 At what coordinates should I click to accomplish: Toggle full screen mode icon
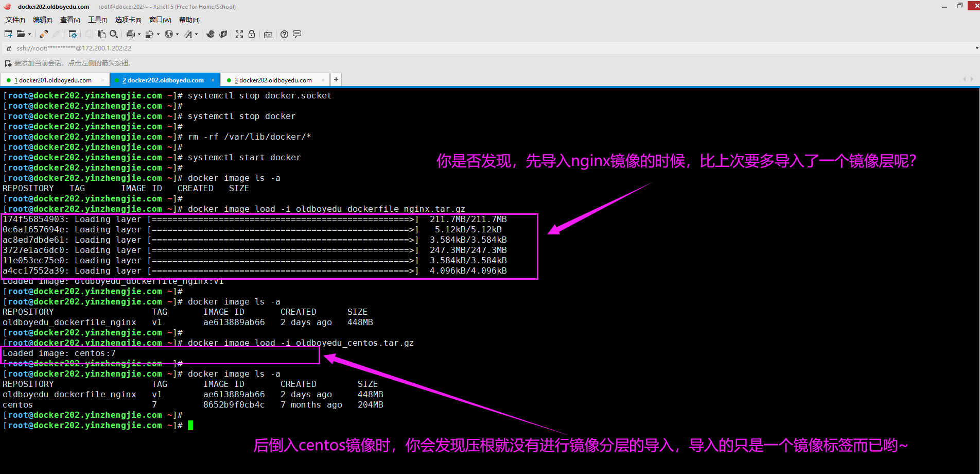pyautogui.click(x=239, y=34)
